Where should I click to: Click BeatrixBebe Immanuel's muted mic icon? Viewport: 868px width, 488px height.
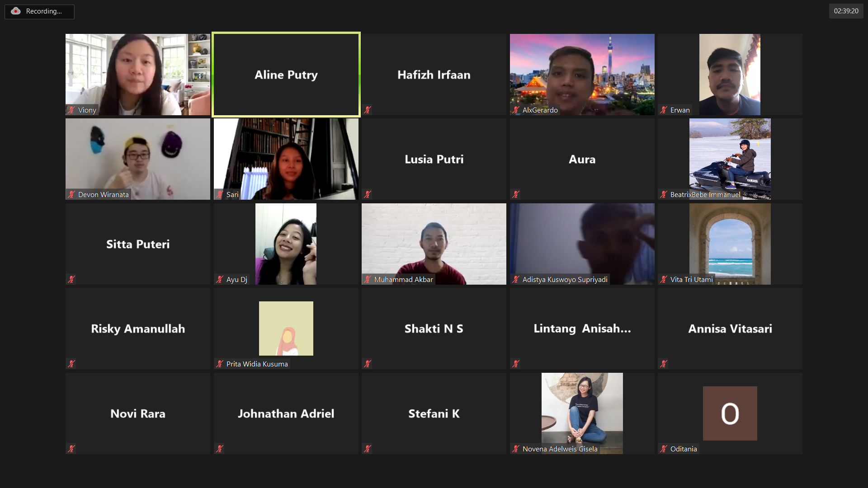(x=664, y=194)
